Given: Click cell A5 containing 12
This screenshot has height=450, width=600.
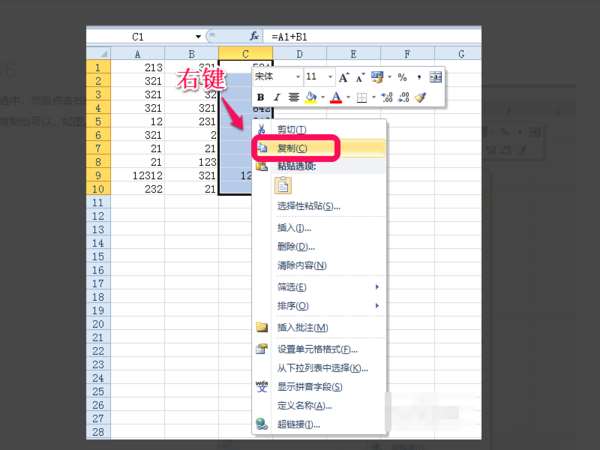Looking at the screenshot, I should [x=138, y=122].
